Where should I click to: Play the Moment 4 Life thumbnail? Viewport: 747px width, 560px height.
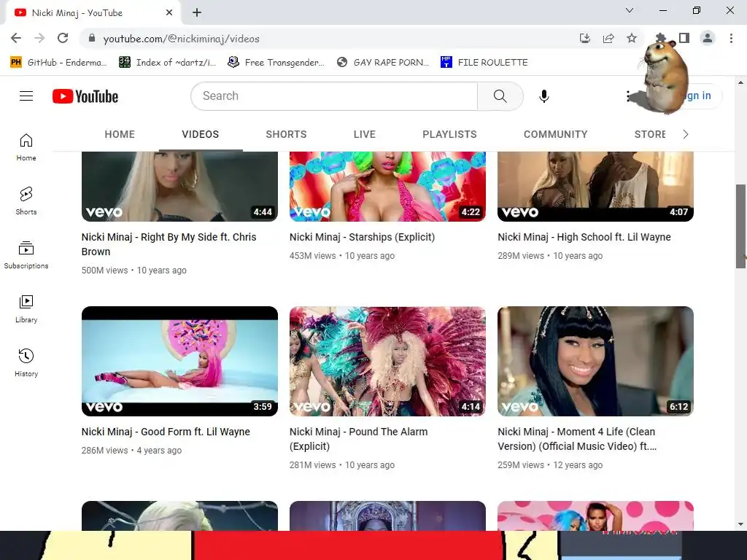tap(595, 362)
